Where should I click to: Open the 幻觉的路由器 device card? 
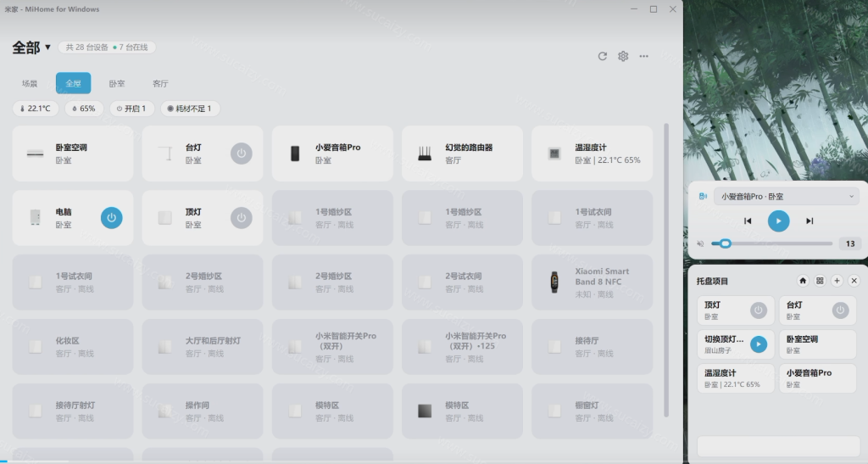coord(462,154)
